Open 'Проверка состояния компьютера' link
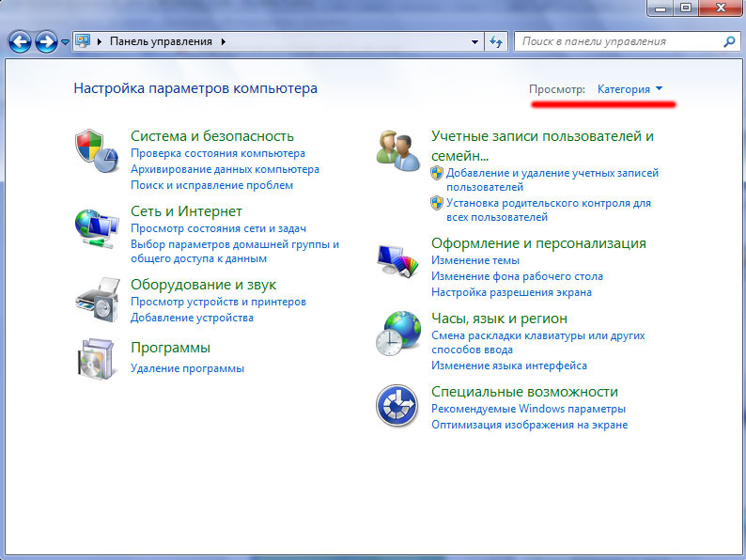 [x=218, y=153]
